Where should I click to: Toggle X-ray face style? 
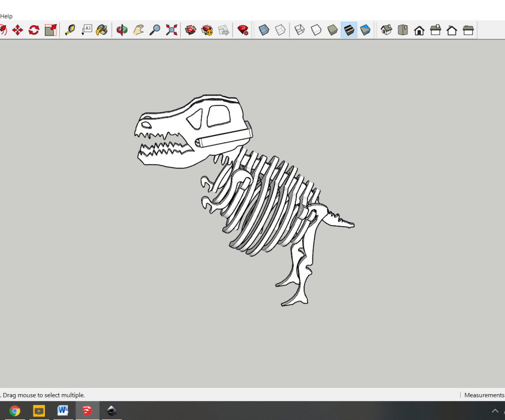pyautogui.click(x=264, y=30)
